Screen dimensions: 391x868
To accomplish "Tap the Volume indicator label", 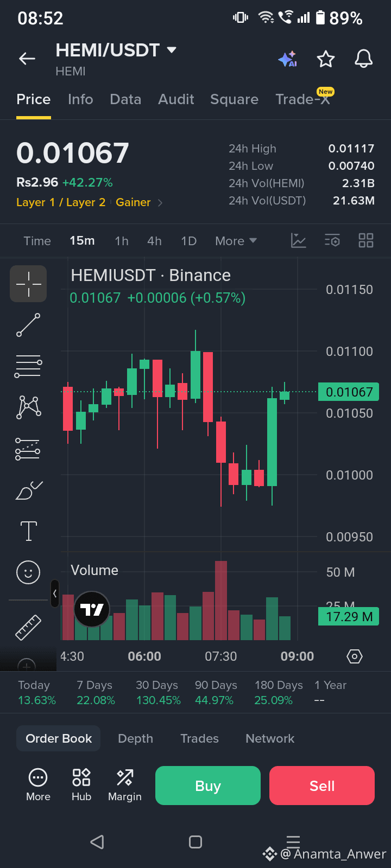I will pos(94,570).
